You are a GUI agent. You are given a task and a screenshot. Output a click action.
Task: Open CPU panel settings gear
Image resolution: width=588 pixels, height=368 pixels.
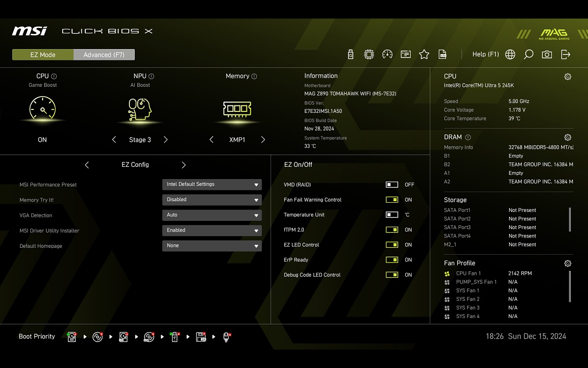pyautogui.click(x=567, y=77)
